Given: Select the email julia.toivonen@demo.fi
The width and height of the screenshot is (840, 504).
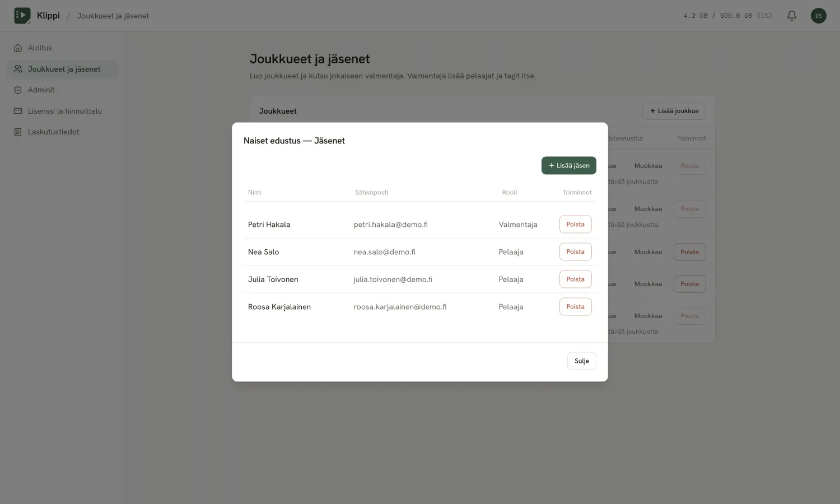Looking at the screenshot, I should point(393,279).
